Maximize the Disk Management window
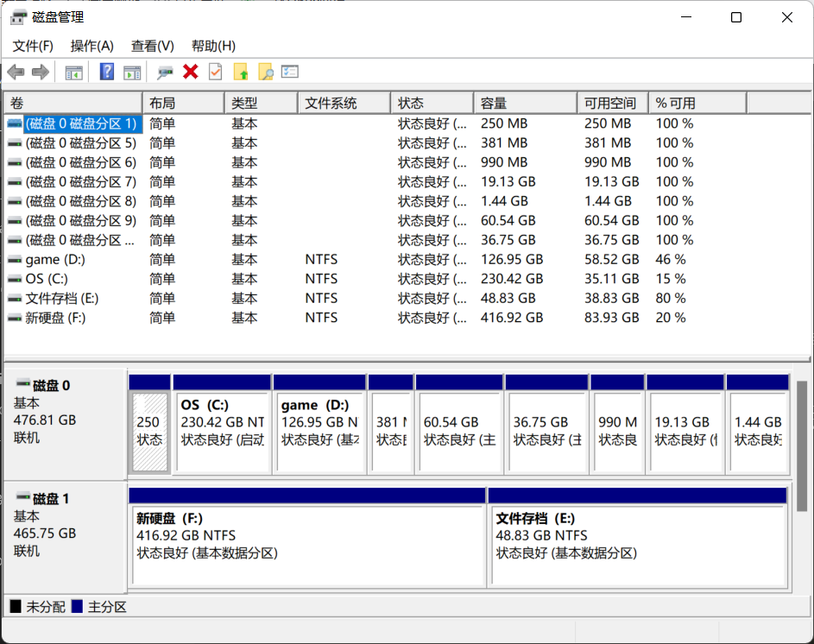The image size is (814, 644). point(736,17)
